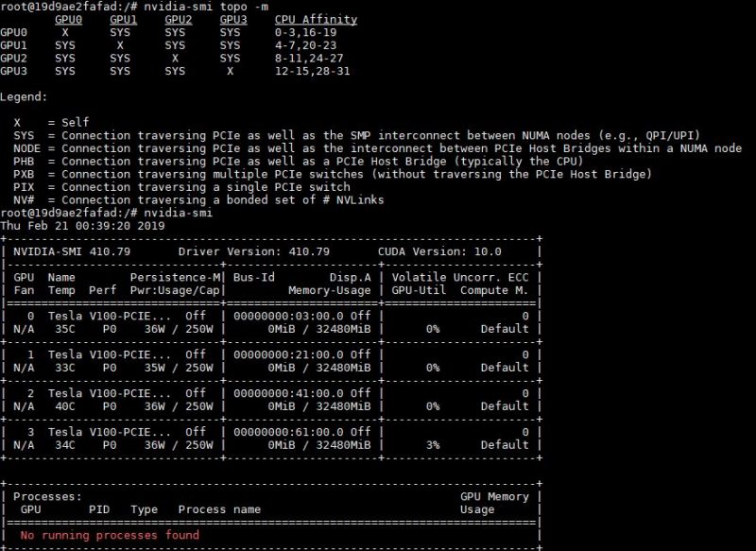The width and height of the screenshot is (756, 551).
Task: Click the 'Process name' column header
Action: click(x=219, y=509)
